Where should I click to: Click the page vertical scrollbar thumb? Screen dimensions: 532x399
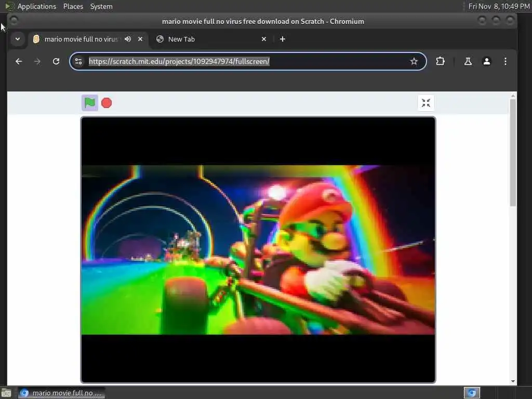[x=513, y=152]
